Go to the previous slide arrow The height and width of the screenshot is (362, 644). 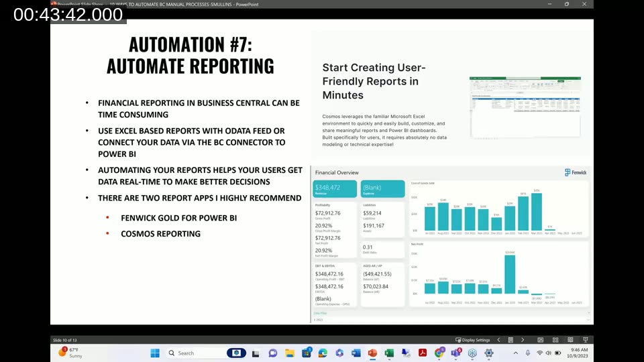pyautogui.click(x=498, y=340)
